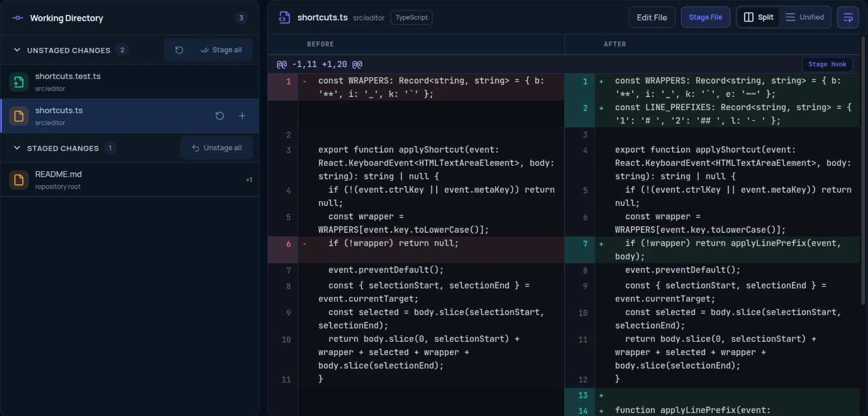Click the Working Directory commit graph icon
The image size is (868, 416).
pos(18,18)
